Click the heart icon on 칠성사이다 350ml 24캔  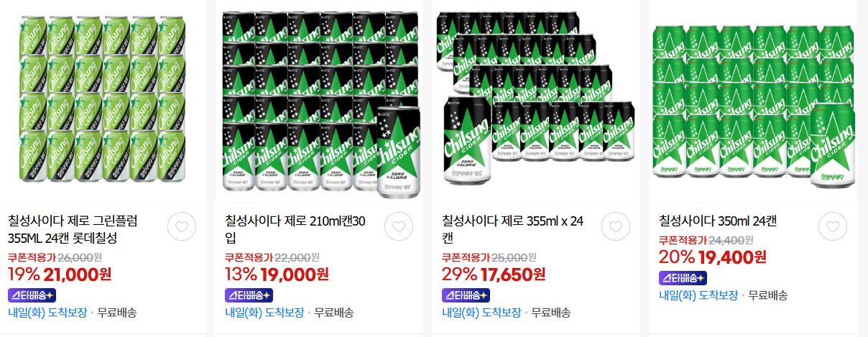tap(832, 228)
